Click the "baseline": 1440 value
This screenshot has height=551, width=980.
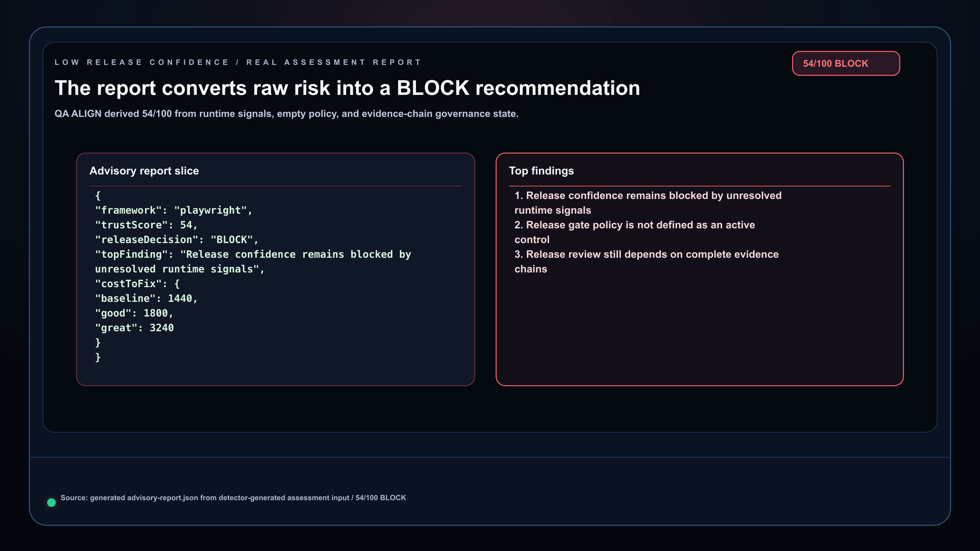click(146, 298)
